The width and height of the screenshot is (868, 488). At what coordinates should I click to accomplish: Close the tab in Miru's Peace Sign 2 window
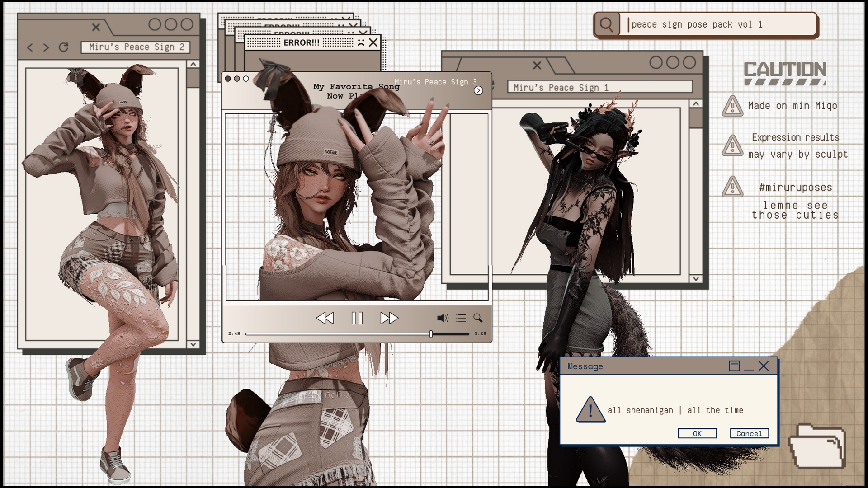tap(96, 27)
